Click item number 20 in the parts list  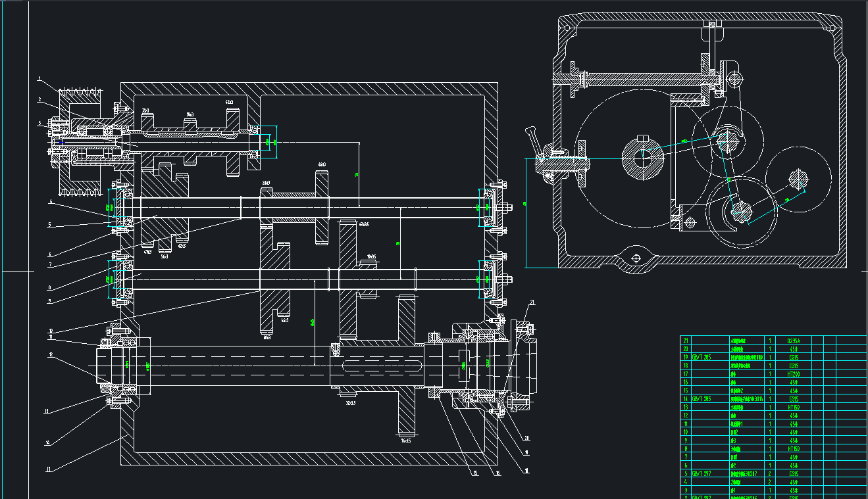(686, 350)
